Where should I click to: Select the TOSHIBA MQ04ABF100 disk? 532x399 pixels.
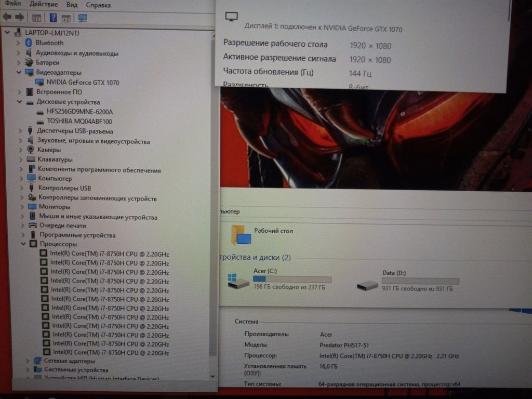79,121
